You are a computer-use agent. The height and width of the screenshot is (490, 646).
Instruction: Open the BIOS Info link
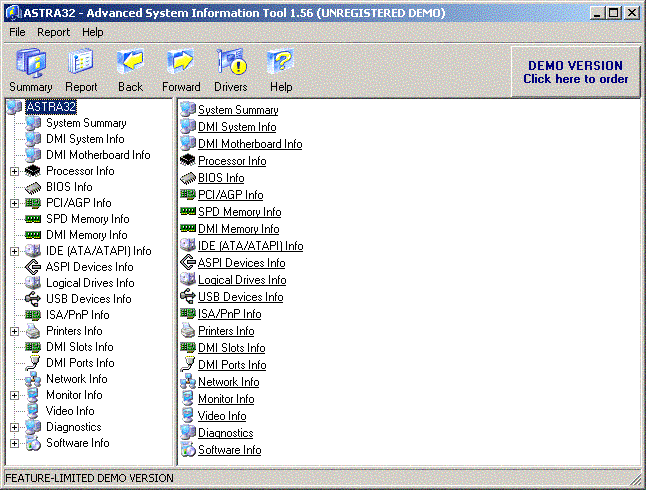coord(221,178)
